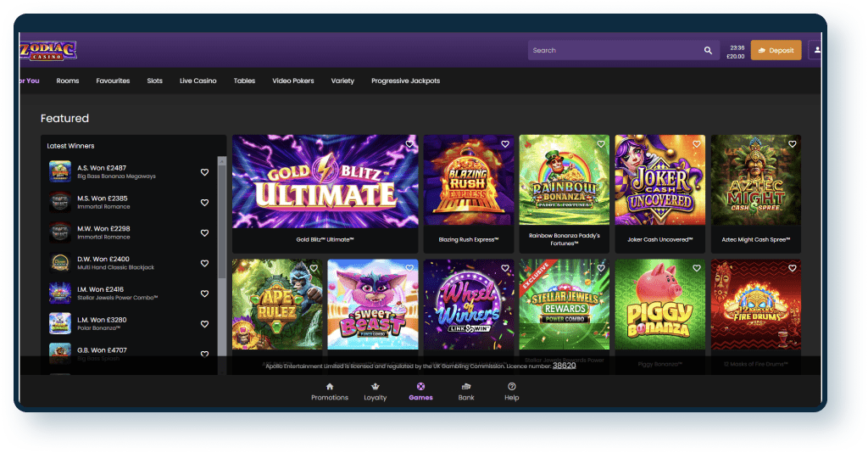Click the Zodiac Casino logo
Viewport: 868px width, 453px height.
48,50
